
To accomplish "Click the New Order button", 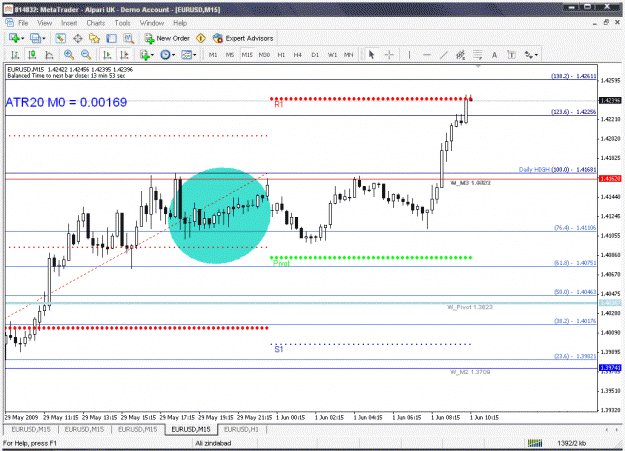I will pos(167,38).
